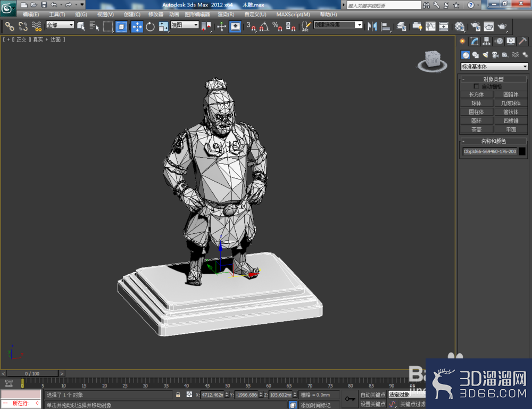Click the Select and Link chain icon
532x409 pixels.
[10, 26]
